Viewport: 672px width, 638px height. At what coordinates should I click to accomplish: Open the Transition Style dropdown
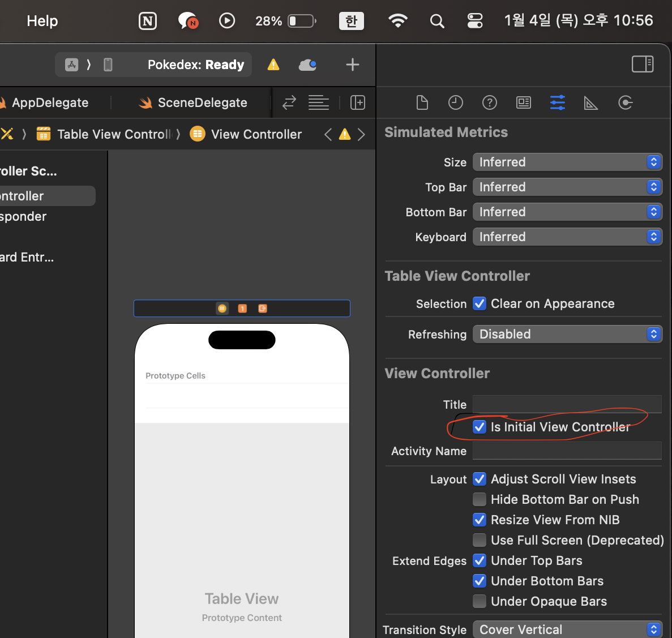pos(567,630)
